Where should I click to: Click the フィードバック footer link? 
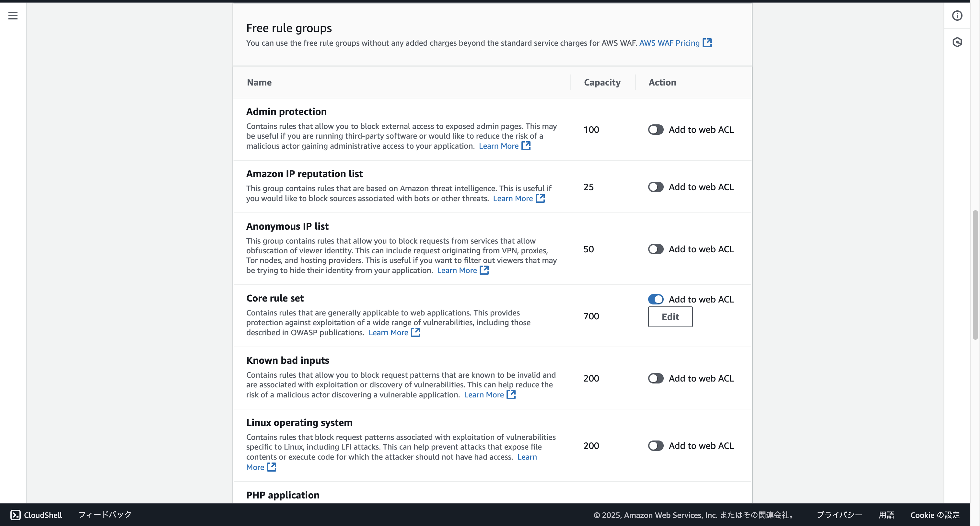click(x=105, y=515)
